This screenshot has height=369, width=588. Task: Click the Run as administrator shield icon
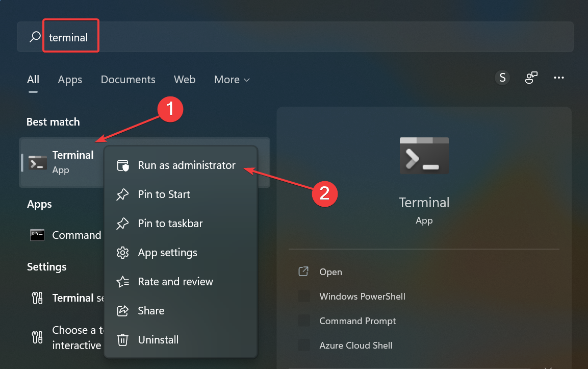pos(122,165)
